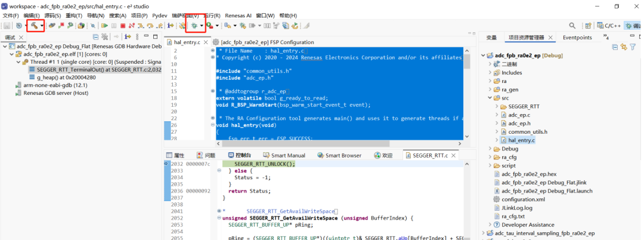This screenshot has height=240, width=644.
Task: Open the Debug view three-dot menu
Action: click(137, 37)
